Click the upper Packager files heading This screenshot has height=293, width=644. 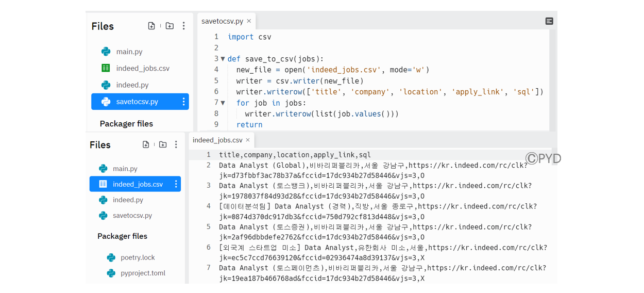coord(126,124)
